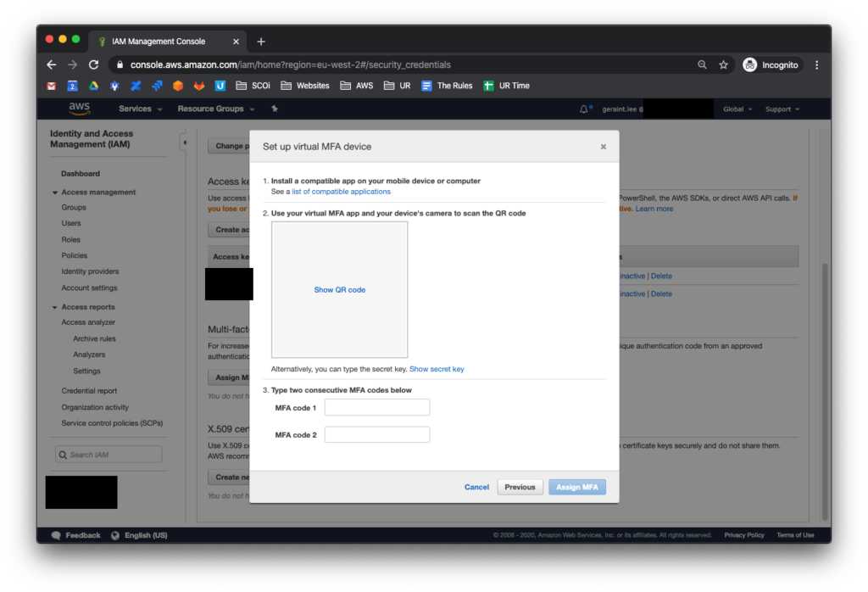This screenshot has width=868, height=592.
Task: Focus the MFA code 1 field
Action: tap(377, 408)
